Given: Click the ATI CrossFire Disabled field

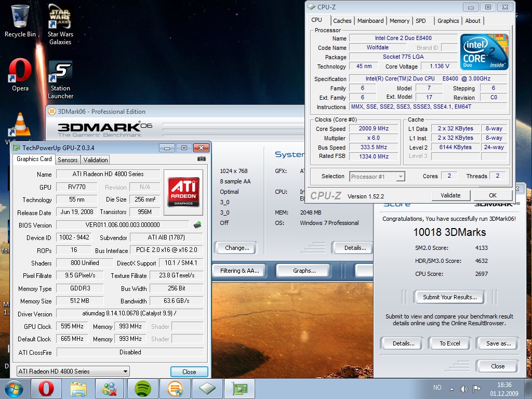Looking at the screenshot, I should (x=130, y=352).
